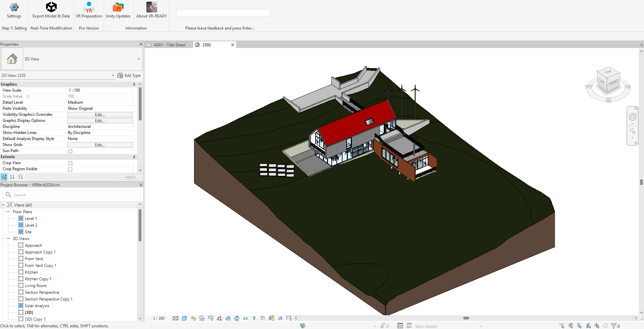This screenshot has height=329, width=644.
Task: Toggle Crop Region Visible checkbox
Action: pyautogui.click(x=71, y=169)
